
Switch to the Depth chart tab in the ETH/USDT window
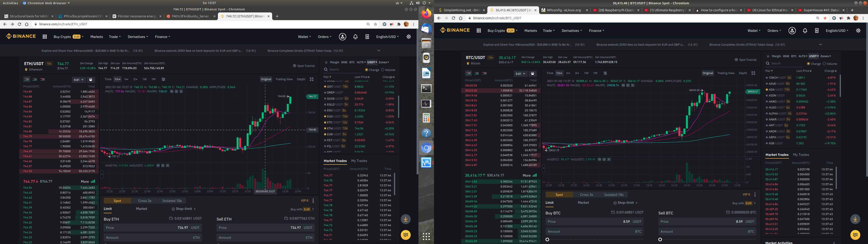click(x=301, y=79)
